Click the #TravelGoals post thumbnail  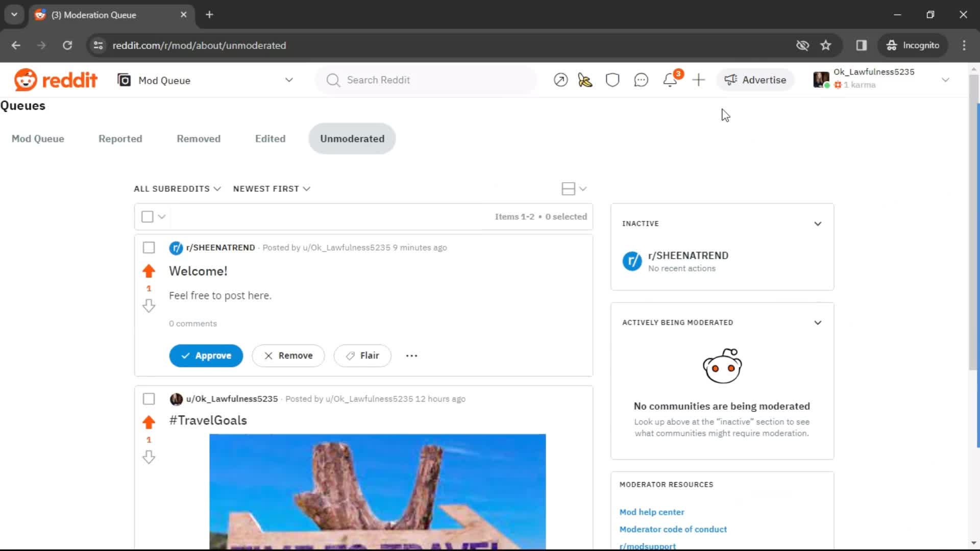(378, 492)
